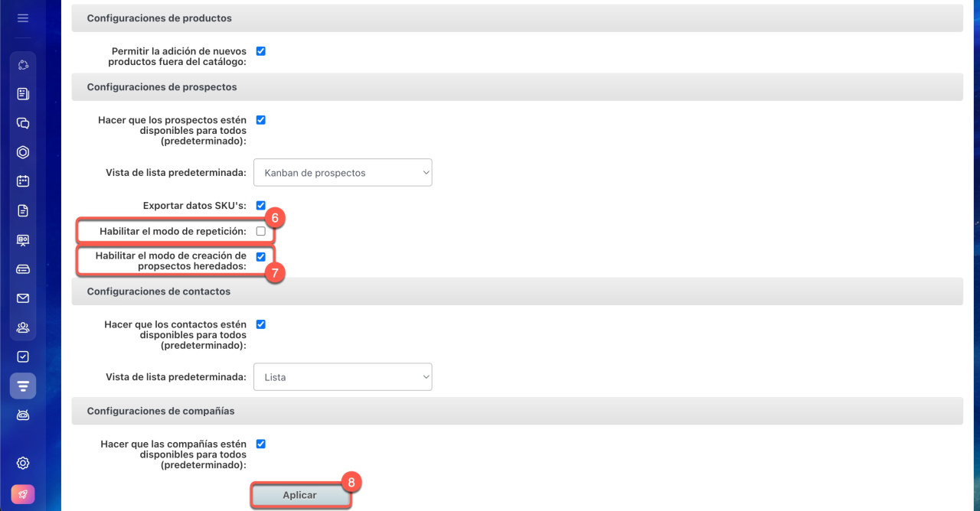Open the calendar in sidebar
The width and height of the screenshot is (980, 511).
point(23,181)
